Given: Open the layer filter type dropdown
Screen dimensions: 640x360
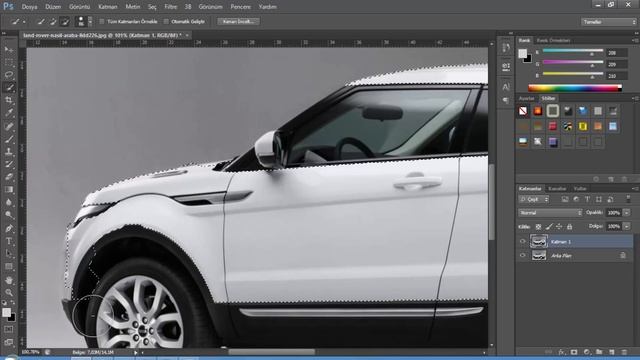Looking at the screenshot, I should click(x=534, y=199).
